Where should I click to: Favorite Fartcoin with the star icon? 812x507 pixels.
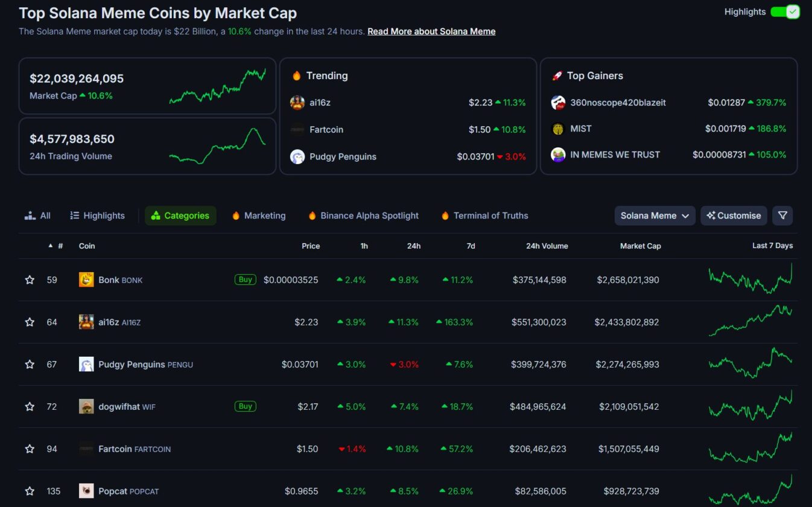click(x=30, y=449)
